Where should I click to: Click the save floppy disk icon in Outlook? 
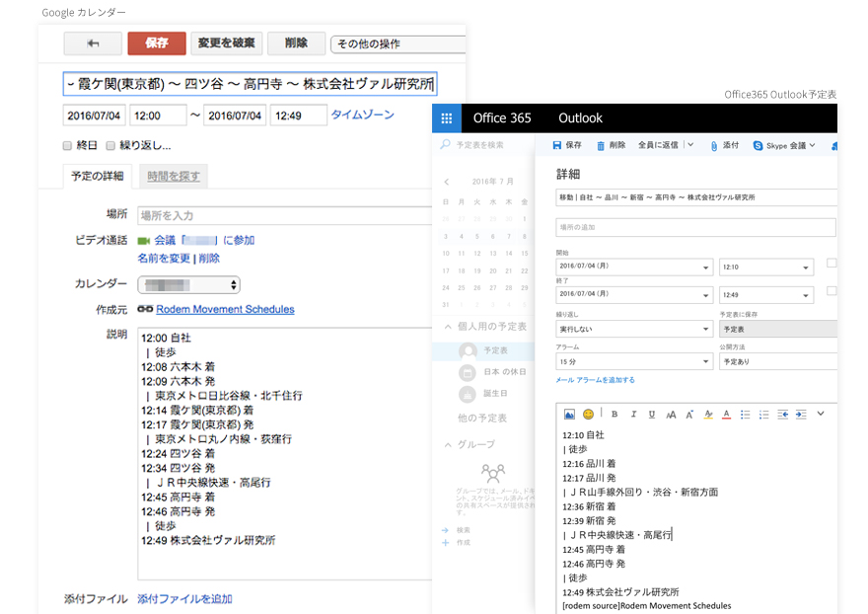(557, 145)
